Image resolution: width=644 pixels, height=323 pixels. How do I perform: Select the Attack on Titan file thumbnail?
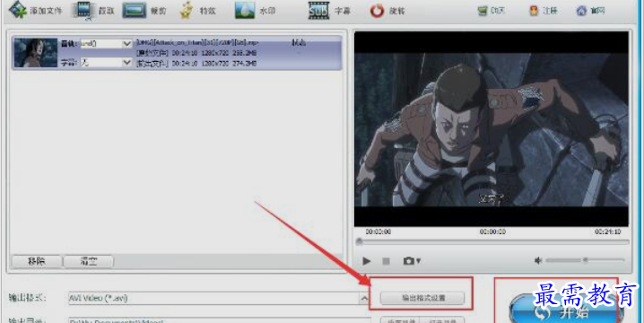coord(36,53)
